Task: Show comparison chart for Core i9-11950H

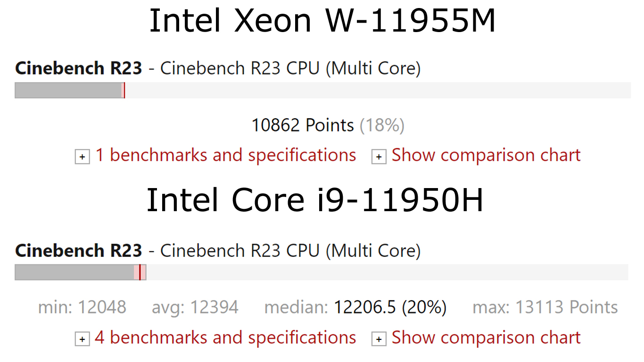Action: [x=486, y=337]
